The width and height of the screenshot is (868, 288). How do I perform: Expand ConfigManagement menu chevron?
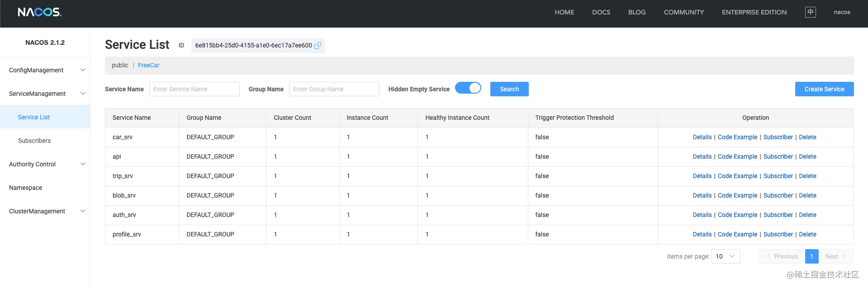[x=83, y=70]
